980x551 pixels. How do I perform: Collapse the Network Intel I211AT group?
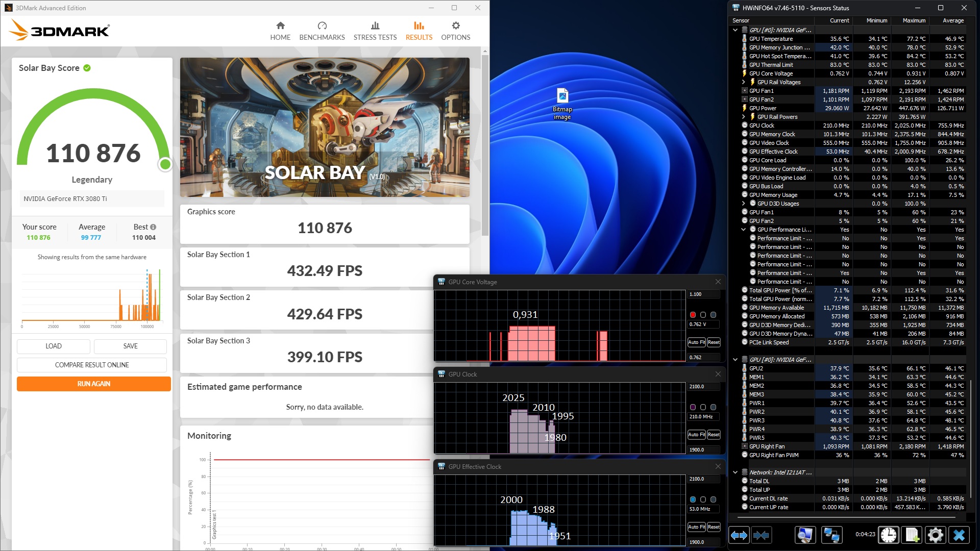[735, 472]
